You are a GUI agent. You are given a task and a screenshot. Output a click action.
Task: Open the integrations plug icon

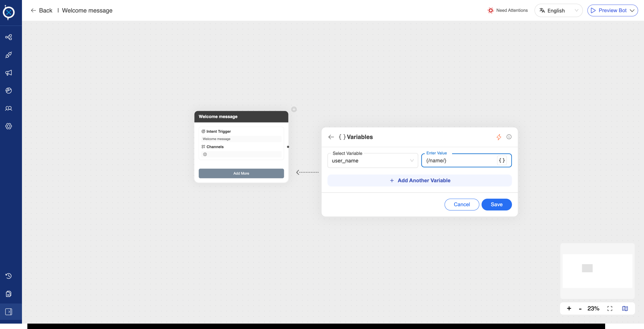pos(9,55)
